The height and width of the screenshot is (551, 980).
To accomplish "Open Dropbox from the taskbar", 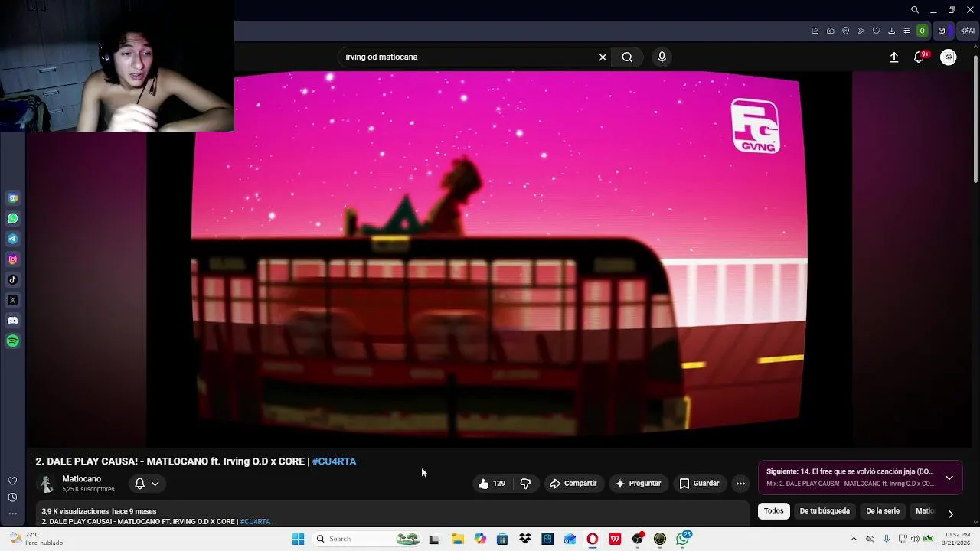I will click(x=525, y=539).
